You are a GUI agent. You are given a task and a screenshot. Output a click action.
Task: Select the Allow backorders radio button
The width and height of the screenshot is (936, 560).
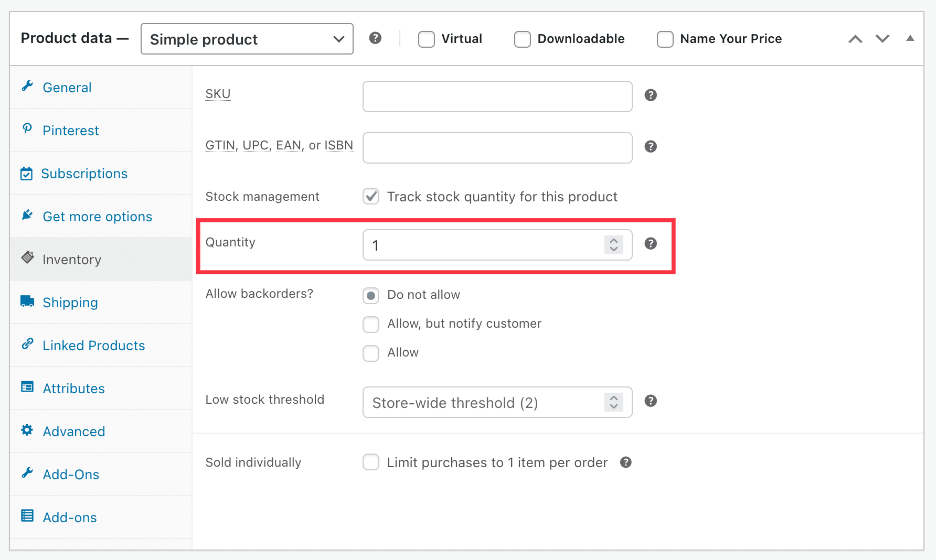[x=371, y=352]
